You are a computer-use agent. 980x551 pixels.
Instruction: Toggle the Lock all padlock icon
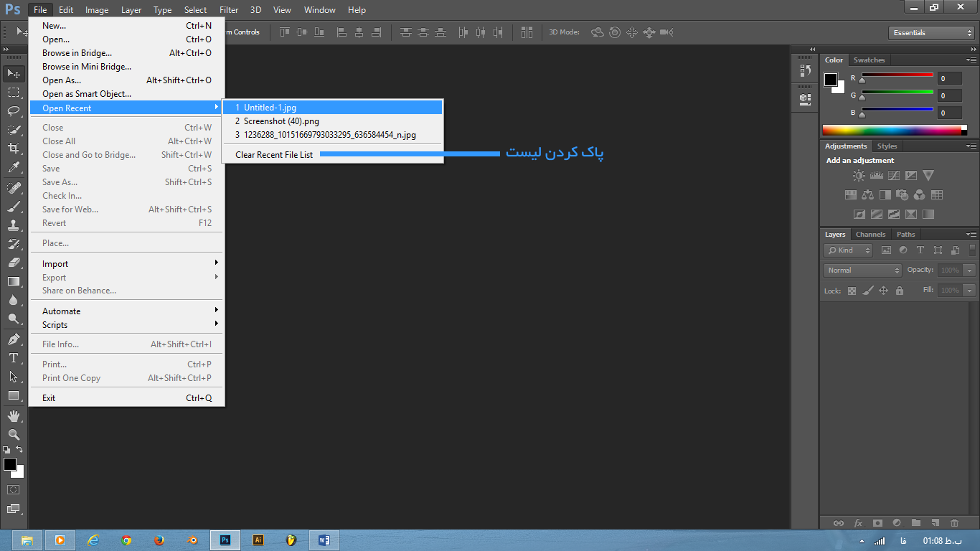900,291
